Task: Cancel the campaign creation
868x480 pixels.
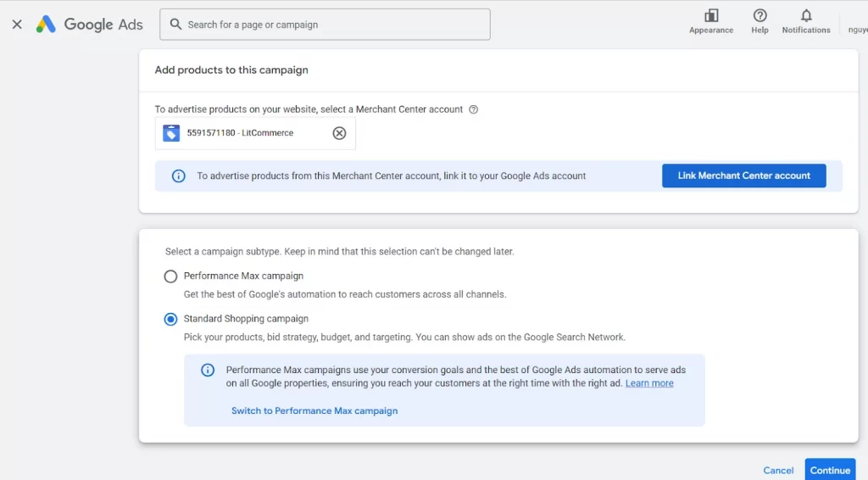Action: pos(778,470)
